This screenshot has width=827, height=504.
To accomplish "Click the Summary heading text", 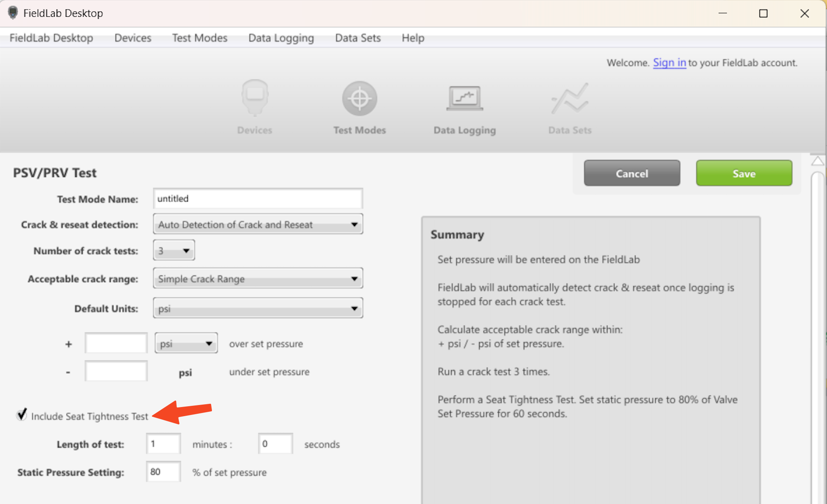I will [x=457, y=235].
